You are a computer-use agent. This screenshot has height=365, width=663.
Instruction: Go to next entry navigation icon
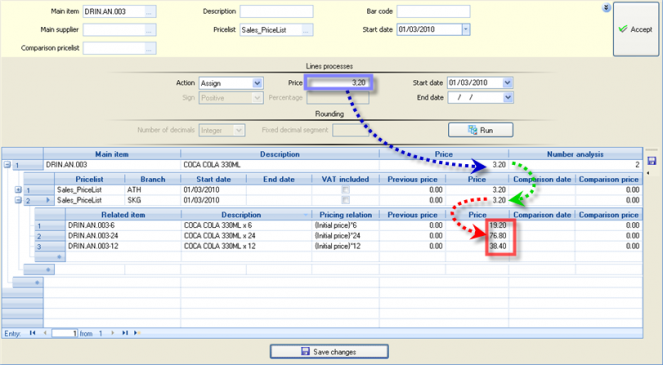pos(112,333)
